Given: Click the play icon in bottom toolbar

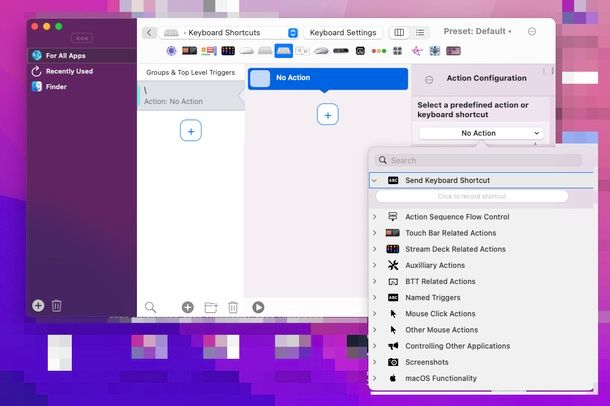Looking at the screenshot, I should click(x=258, y=307).
